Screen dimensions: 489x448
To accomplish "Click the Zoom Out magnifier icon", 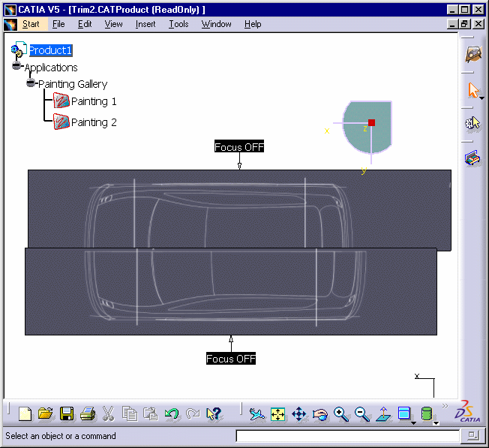I will click(362, 415).
